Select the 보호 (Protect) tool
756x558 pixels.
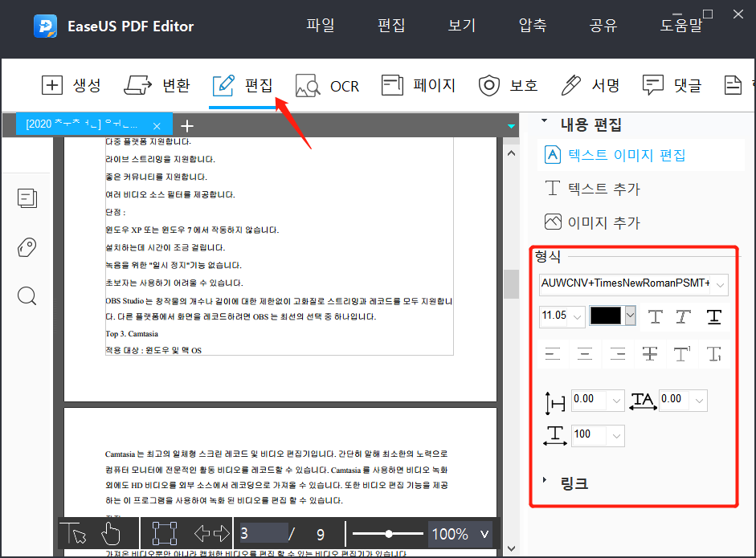point(508,84)
